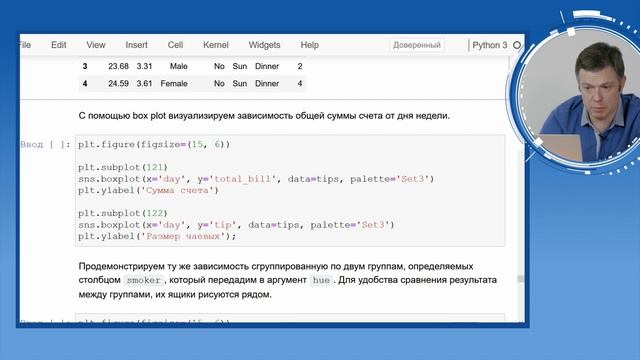Click the tip value 3.61
The width and height of the screenshot is (640, 360).
click(x=144, y=83)
